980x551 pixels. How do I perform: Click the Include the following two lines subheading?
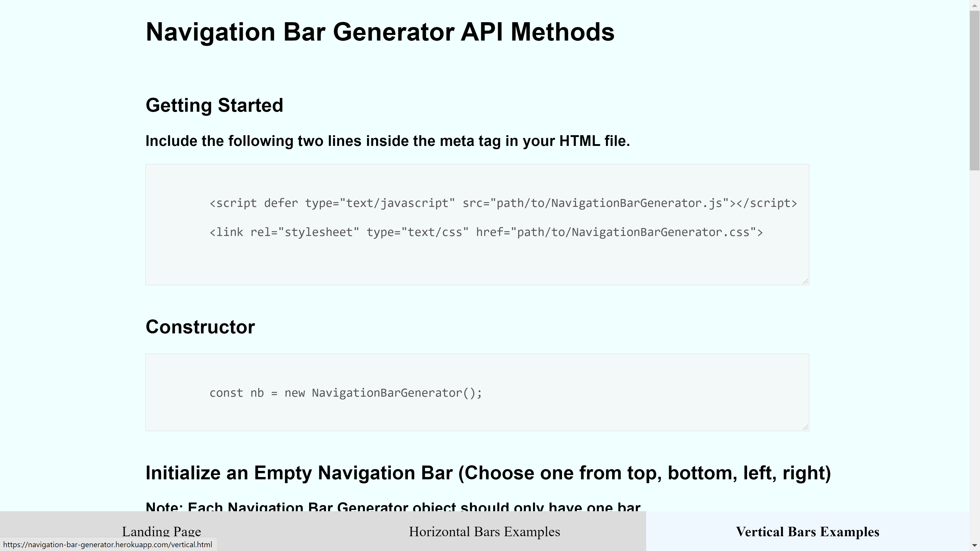[388, 141]
